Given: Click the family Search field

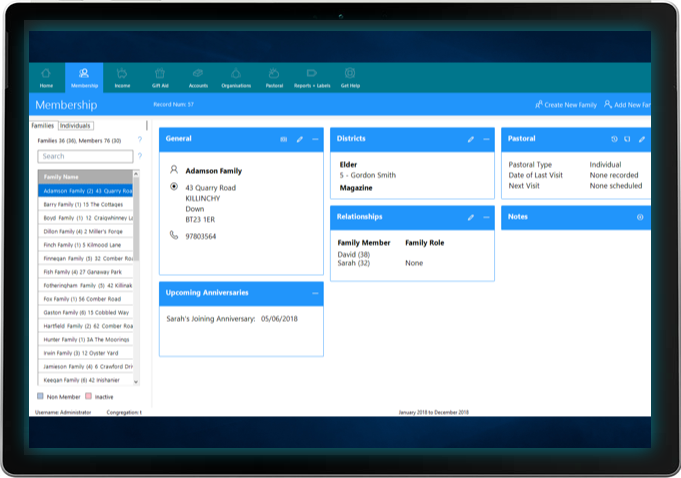Looking at the screenshot, I should click(x=85, y=156).
